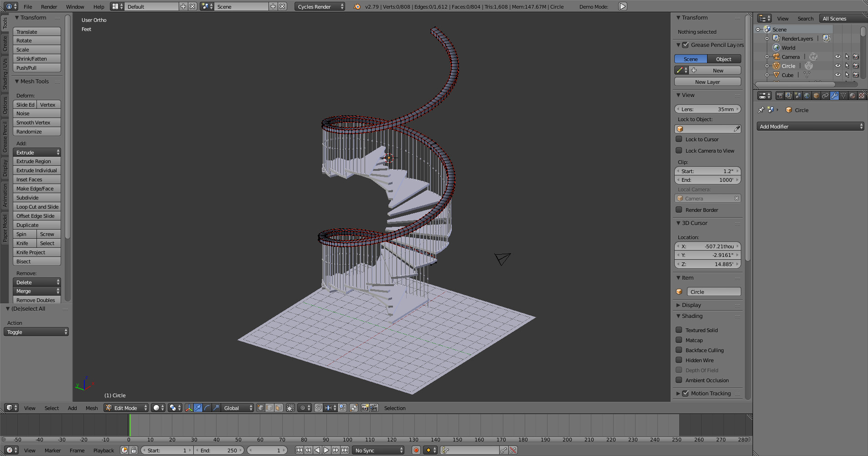868x456 pixels.
Task: Hide the Cube object with its eye toggle
Action: (x=838, y=75)
